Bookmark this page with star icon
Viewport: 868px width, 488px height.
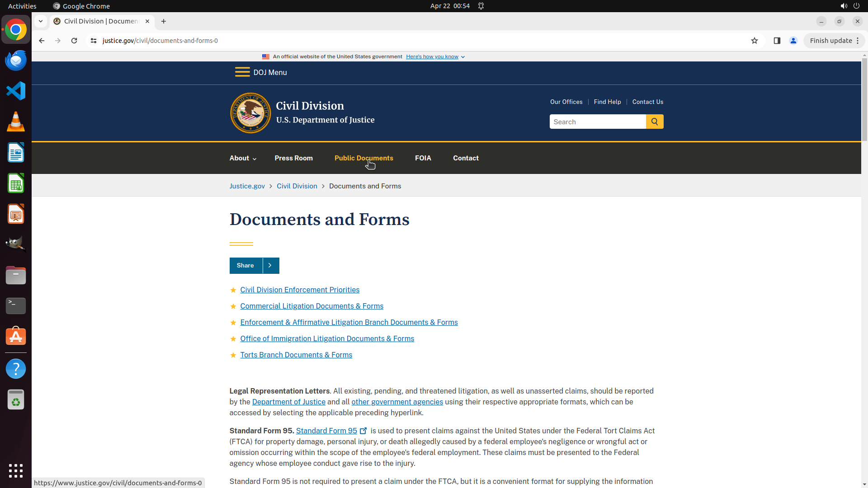click(754, 41)
